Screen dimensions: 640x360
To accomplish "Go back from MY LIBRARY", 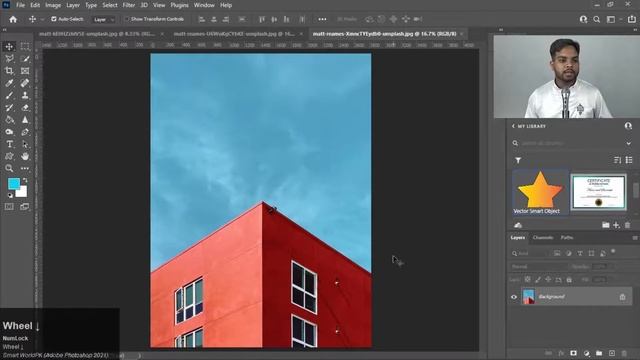I will (x=513, y=126).
